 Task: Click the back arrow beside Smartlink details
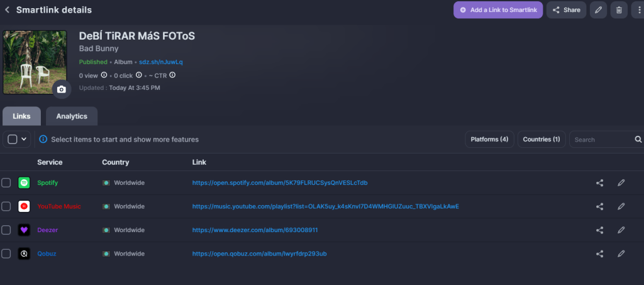click(8, 10)
